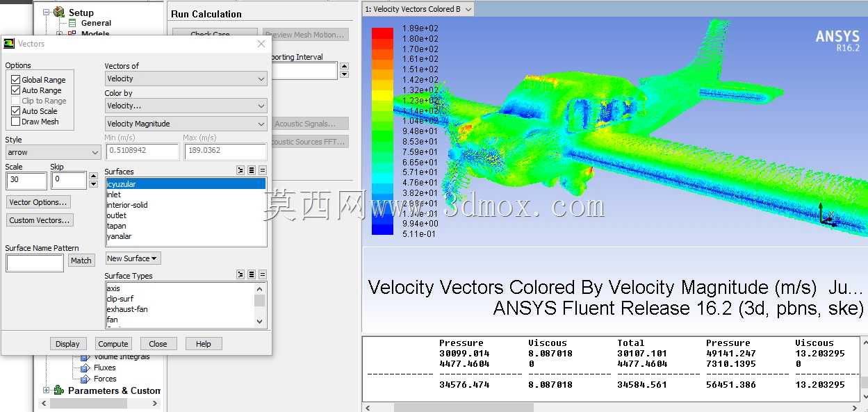Collapse the Setup tree node

tap(46, 12)
